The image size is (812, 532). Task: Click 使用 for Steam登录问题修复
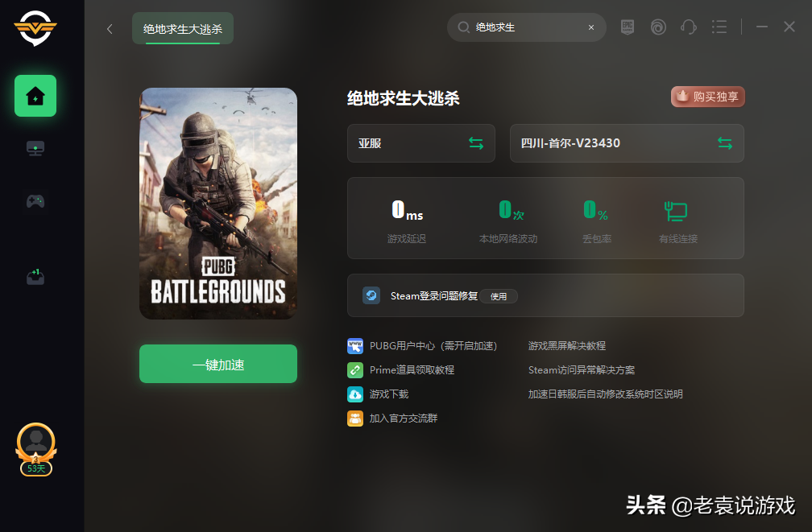[499, 296]
